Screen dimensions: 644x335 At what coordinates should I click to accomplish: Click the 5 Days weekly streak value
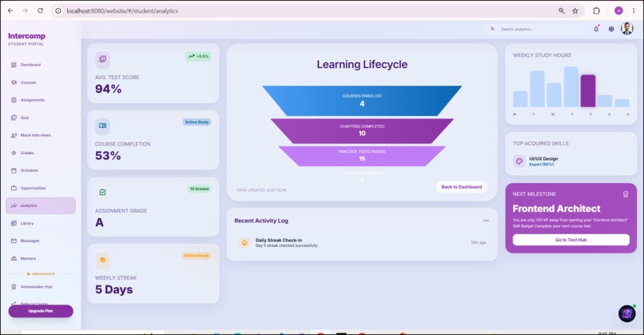pos(114,289)
